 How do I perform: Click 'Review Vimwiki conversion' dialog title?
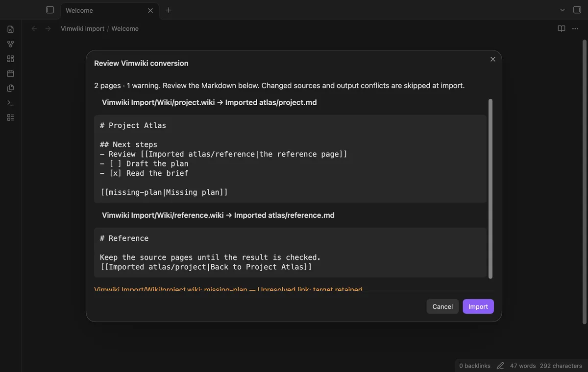coord(141,63)
